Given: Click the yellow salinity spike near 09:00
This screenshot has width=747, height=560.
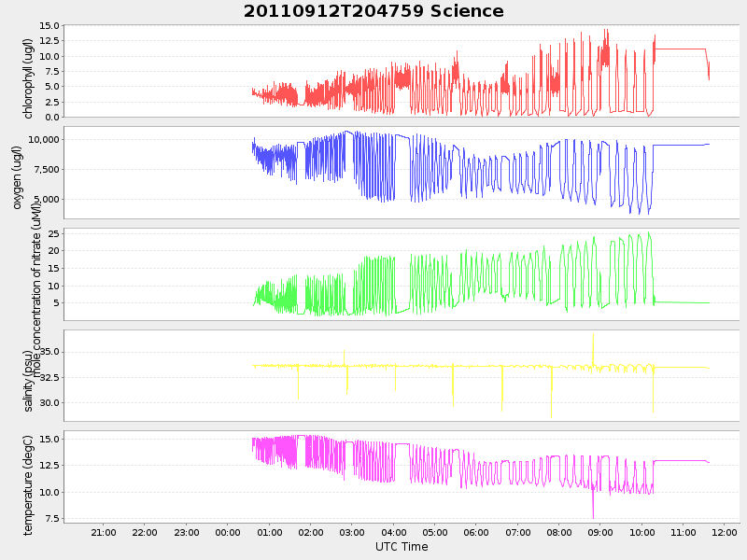Looking at the screenshot, I should 593,350.
